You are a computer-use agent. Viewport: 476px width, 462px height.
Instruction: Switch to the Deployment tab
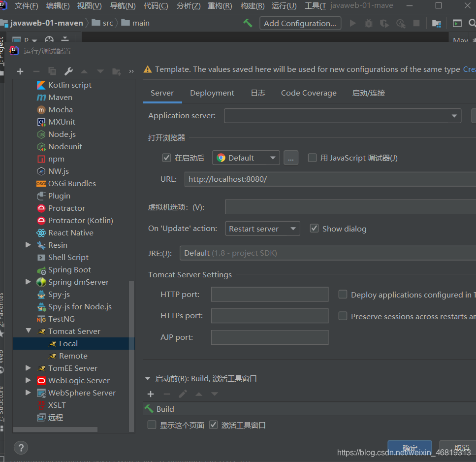coord(212,93)
